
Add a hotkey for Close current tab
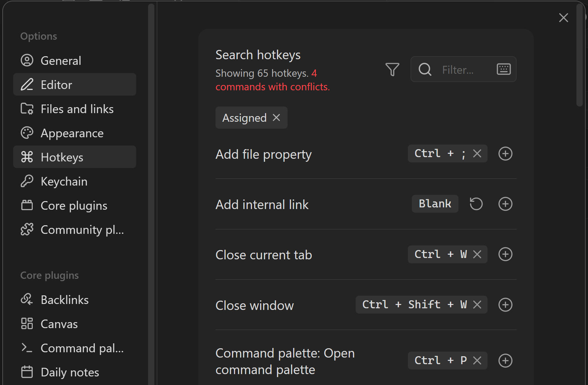pos(505,254)
